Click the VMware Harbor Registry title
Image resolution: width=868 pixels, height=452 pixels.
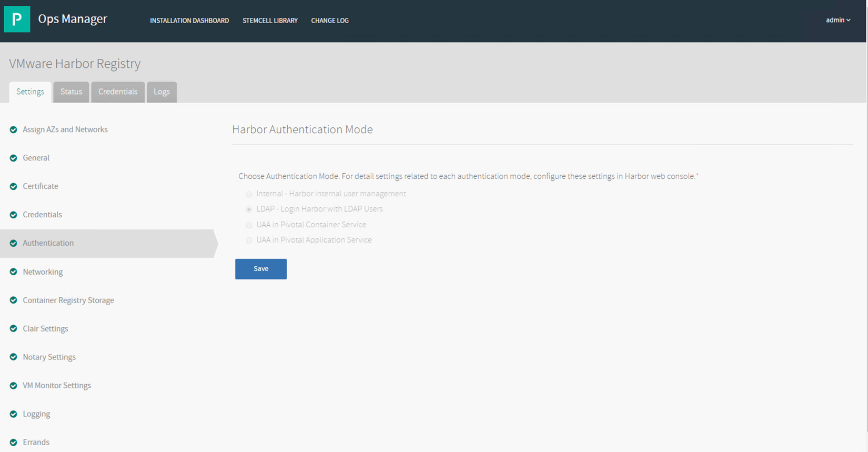[75, 63]
